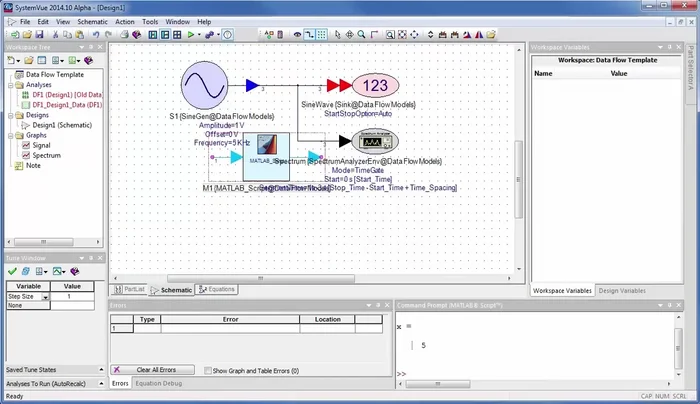Viewport: 700px width, 404px height.
Task: Click the green checkmark in Tune Window
Action: click(x=12, y=271)
